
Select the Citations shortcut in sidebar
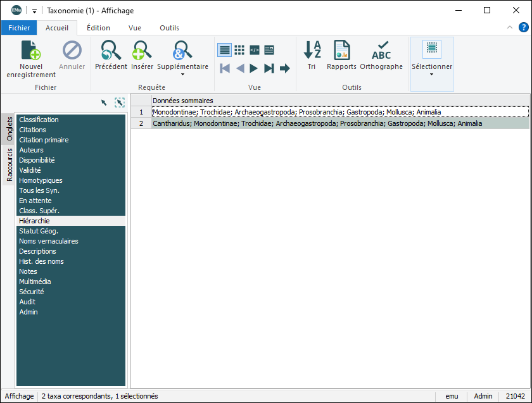pos(32,130)
